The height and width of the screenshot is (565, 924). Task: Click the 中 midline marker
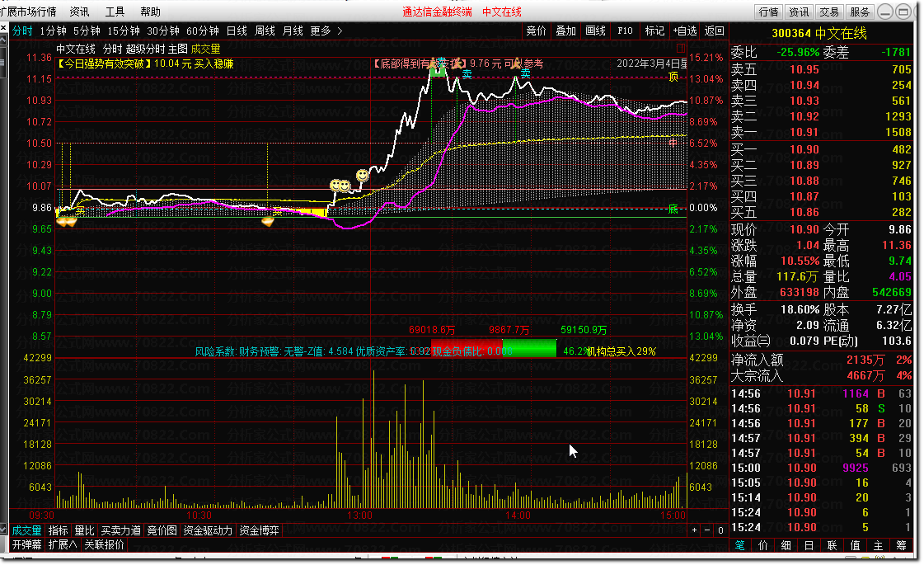click(673, 142)
